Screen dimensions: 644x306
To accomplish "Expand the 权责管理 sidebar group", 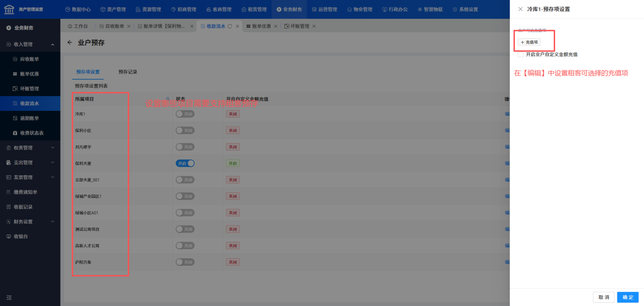I will point(30,148).
